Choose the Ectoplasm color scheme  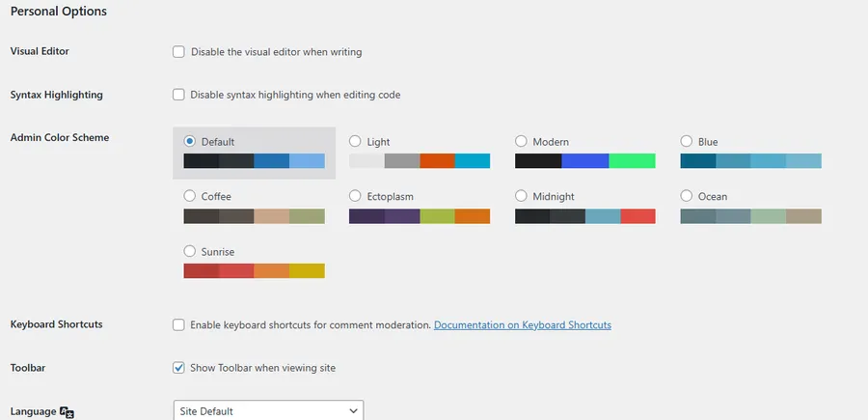(355, 197)
